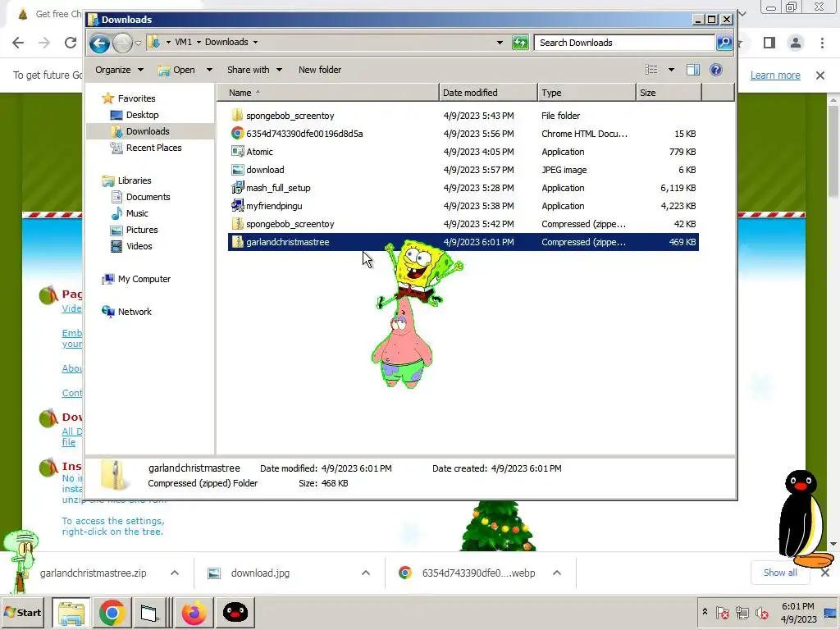This screenshot has width=840, height=630.
Task: Open Chrome three-dot menu
Action: pyautogui.click(x=822, y=43)
